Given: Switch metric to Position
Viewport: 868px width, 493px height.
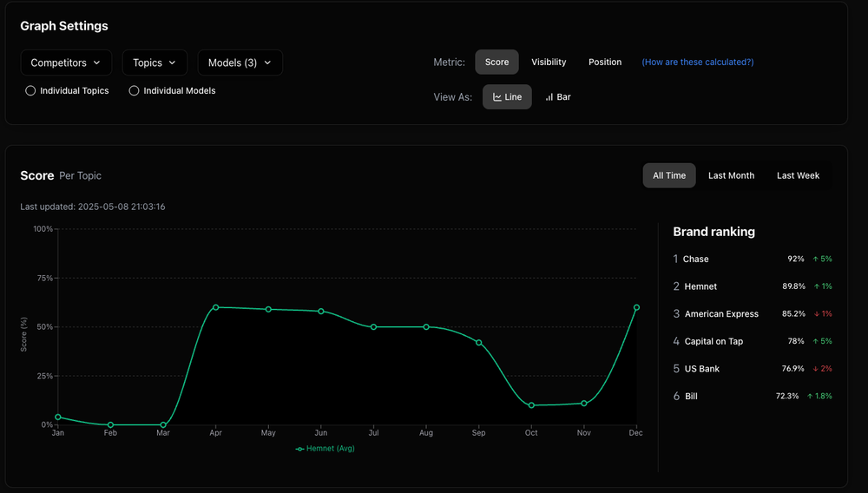Looking at the screenshot, I should pyautogui.click(x=604, y=62).
